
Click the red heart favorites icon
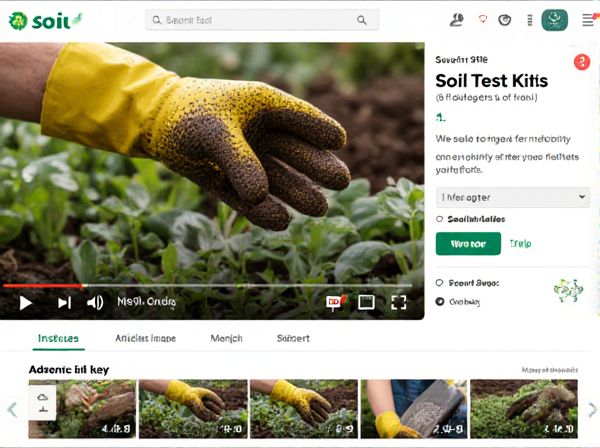[x=482, y=20]
